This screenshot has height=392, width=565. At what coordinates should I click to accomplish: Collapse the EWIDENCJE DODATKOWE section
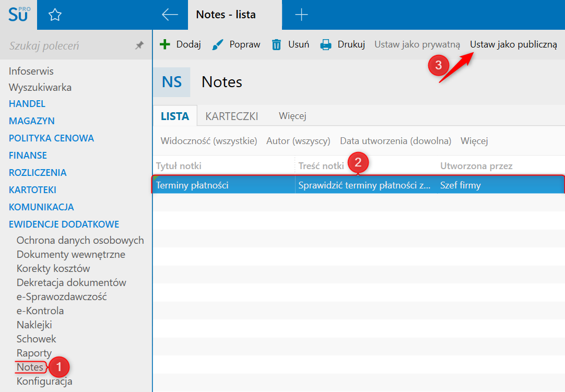pyautogui.click(x=64, y=224)
